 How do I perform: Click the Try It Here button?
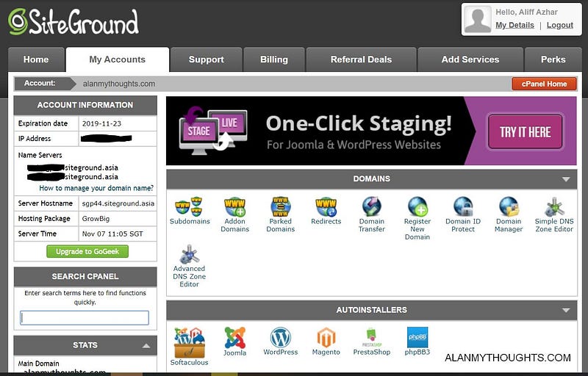click(x=525, y=132)
